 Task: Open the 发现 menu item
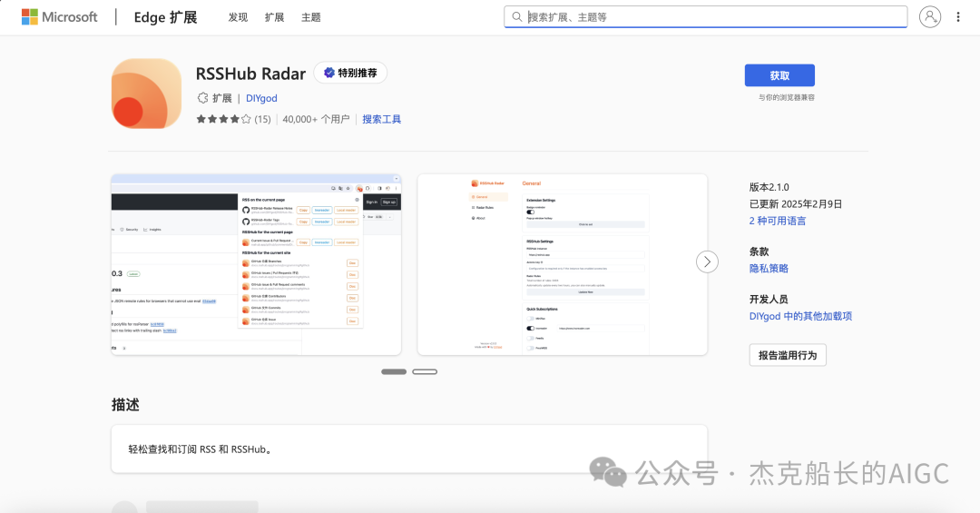[238, 17]
